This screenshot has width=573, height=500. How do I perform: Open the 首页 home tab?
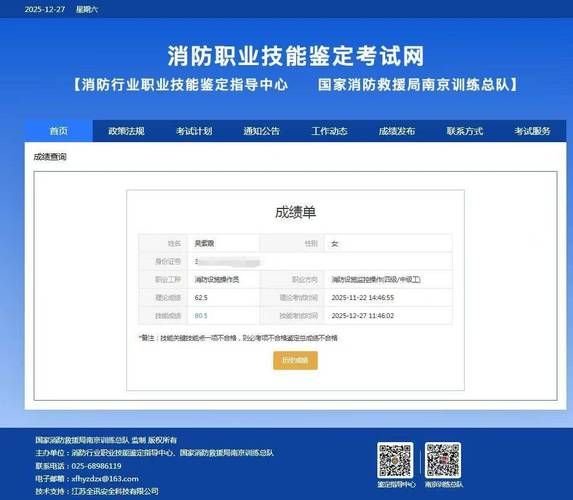click(x=58, y=131)
